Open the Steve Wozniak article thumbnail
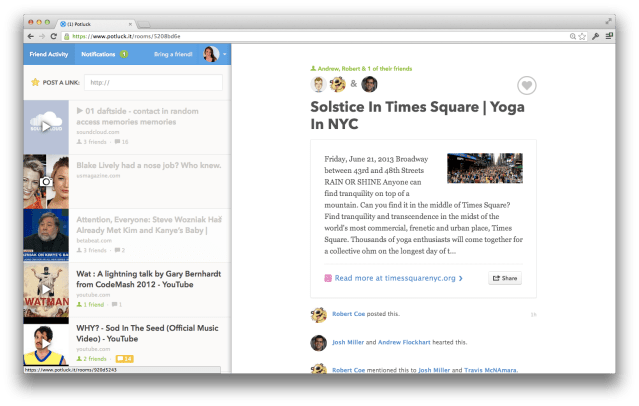The width and height of the screenshot is (639, 406). coord(46,235)
